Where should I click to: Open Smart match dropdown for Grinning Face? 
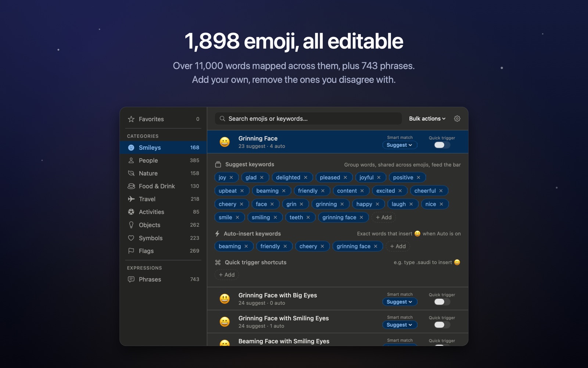pyautogui.click(x=399, y=145)
